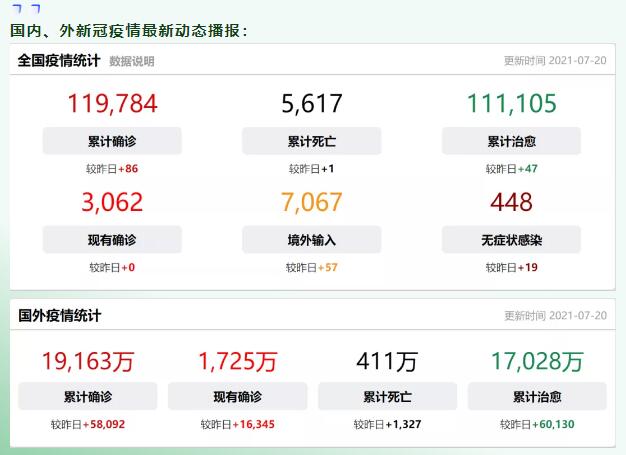
Task: Click the 国外疫情统计 section heading
Action: (x=59, y=316)
